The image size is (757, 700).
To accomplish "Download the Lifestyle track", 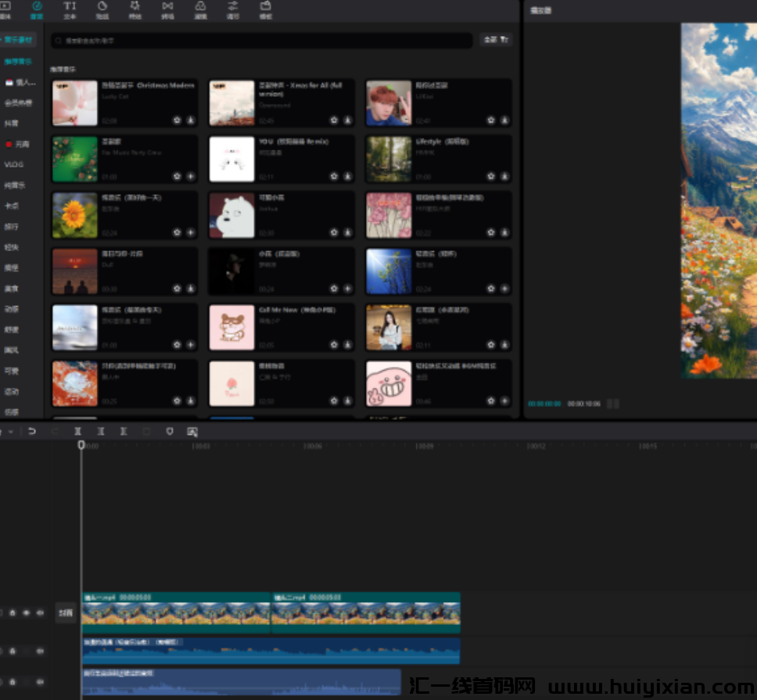I will tap(504, 176).
